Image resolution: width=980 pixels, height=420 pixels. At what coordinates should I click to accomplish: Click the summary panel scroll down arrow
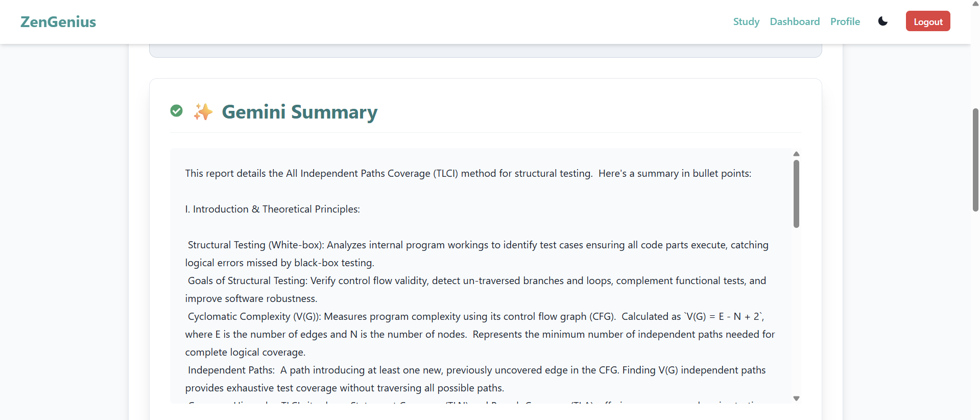click(x=796, y=399)
